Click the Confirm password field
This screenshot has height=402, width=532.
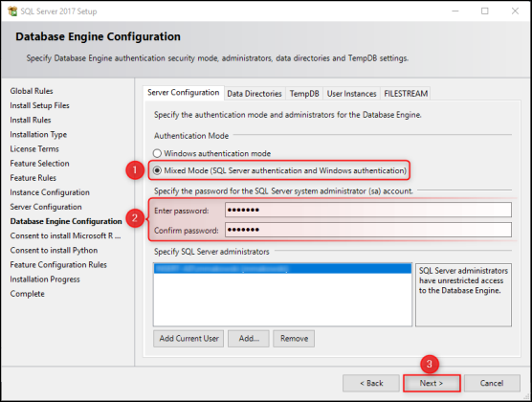(368, 230)
